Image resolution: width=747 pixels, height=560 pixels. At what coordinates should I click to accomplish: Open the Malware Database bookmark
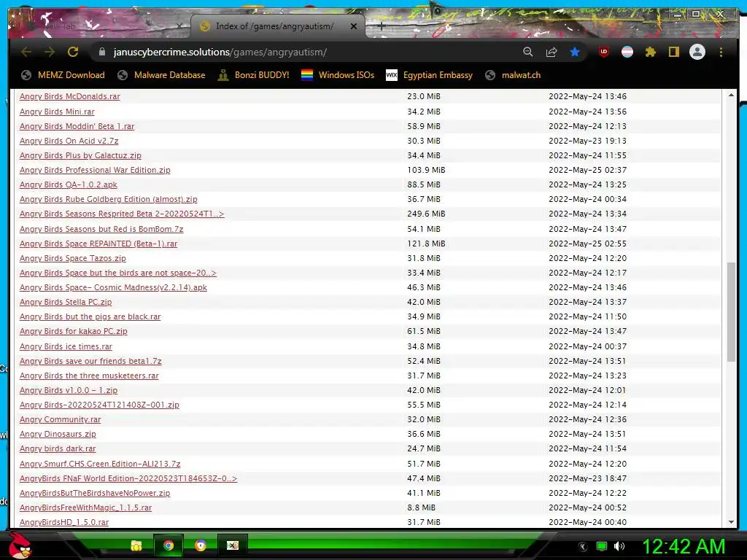pyautogui.click(x=161, y=75)
